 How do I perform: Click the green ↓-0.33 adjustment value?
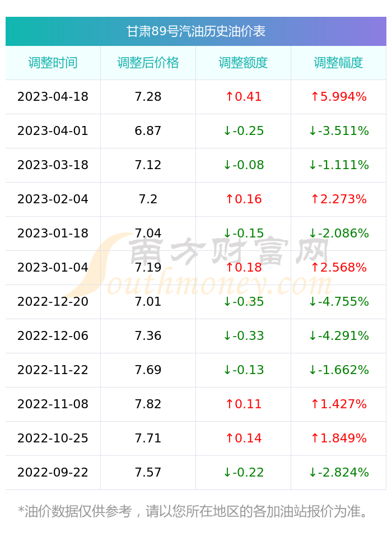click(x=244, y=335)
